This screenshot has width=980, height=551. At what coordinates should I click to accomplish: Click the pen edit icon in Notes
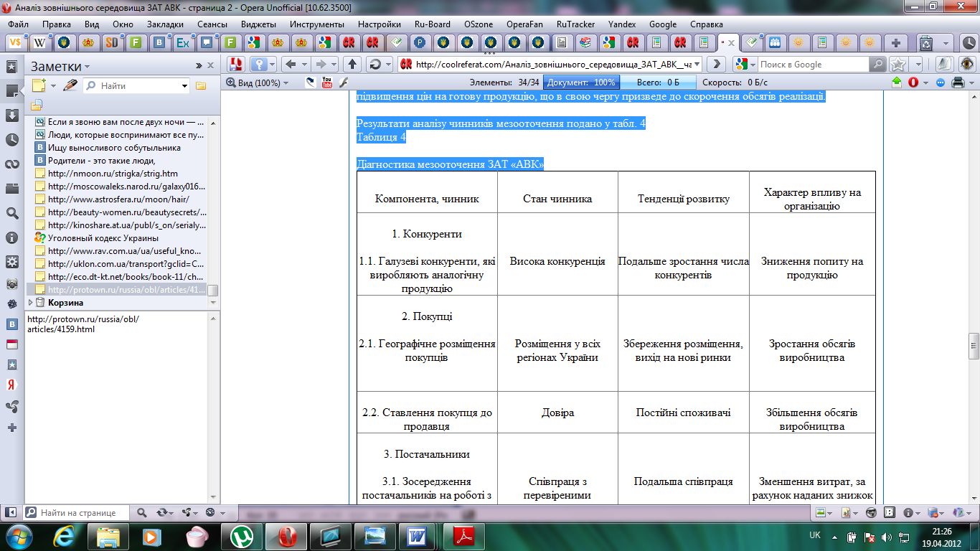70,85
